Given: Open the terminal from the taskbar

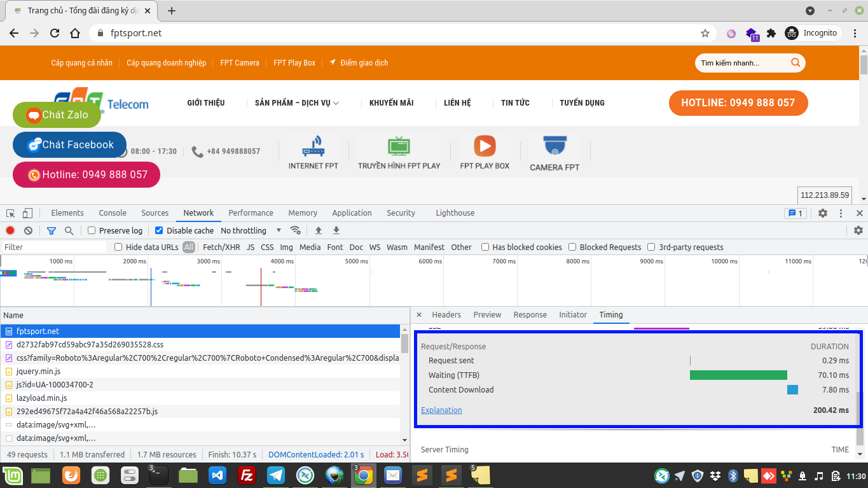Looking at the screenshot, I should pos(158,475).
